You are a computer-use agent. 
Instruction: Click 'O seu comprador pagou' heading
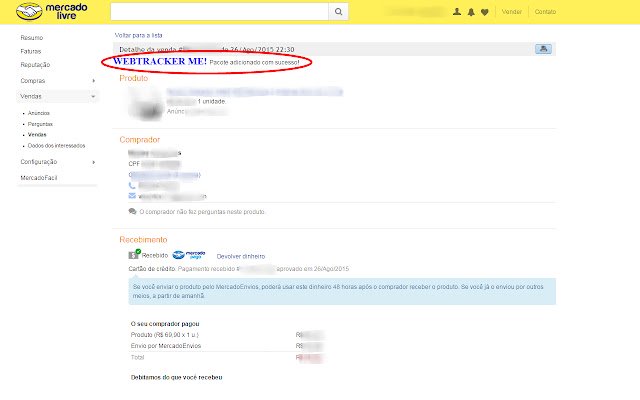pyautogui.click(x=165, y=324)
